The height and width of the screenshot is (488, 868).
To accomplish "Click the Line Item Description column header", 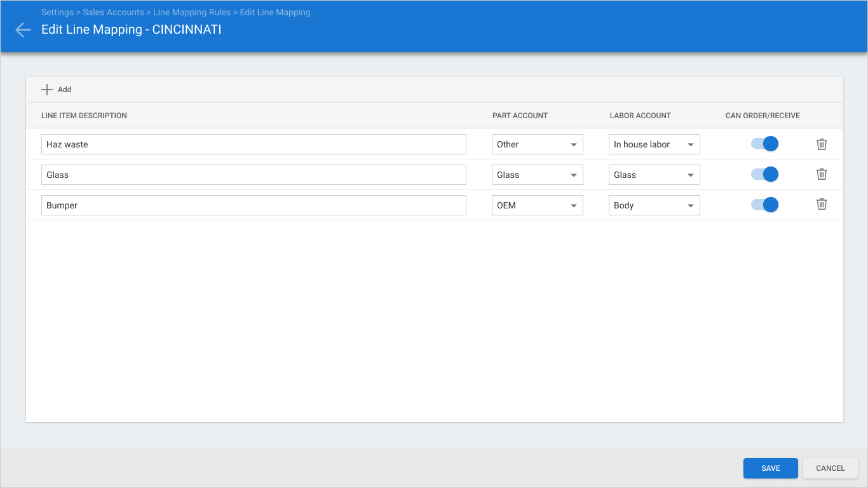I will click(84, 116).
